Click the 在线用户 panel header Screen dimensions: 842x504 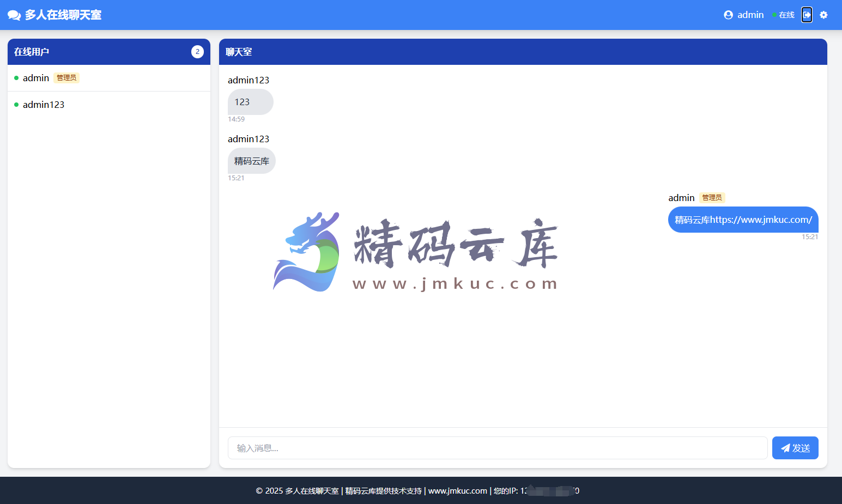(109, 52)
